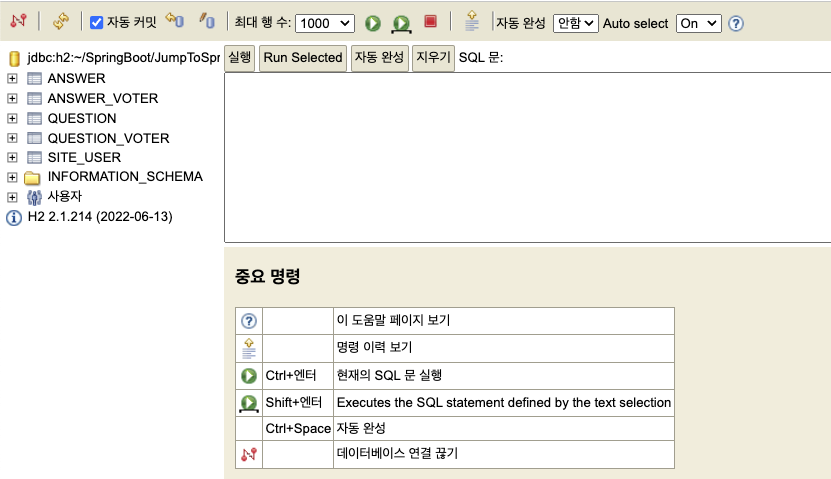This screenshot has height=479, width=831.
Task: Click the ANSWER table icon
Action: coord(34,79)
